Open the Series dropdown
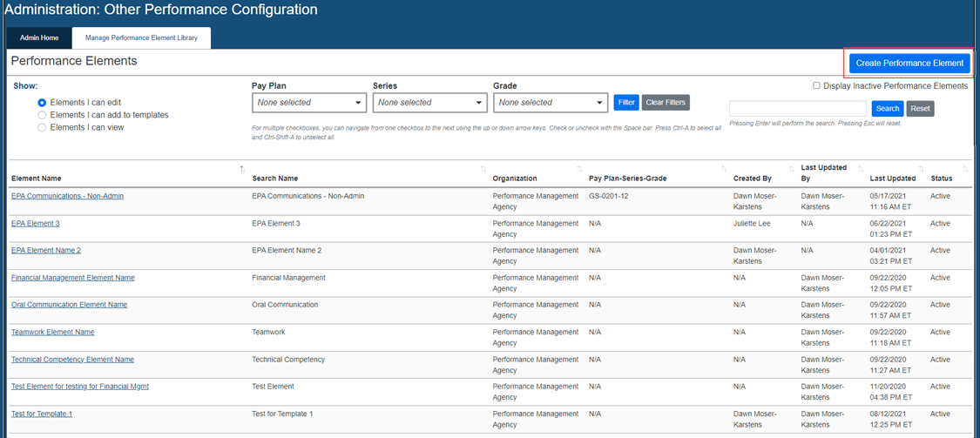980x438 pixels. point(430,103)
